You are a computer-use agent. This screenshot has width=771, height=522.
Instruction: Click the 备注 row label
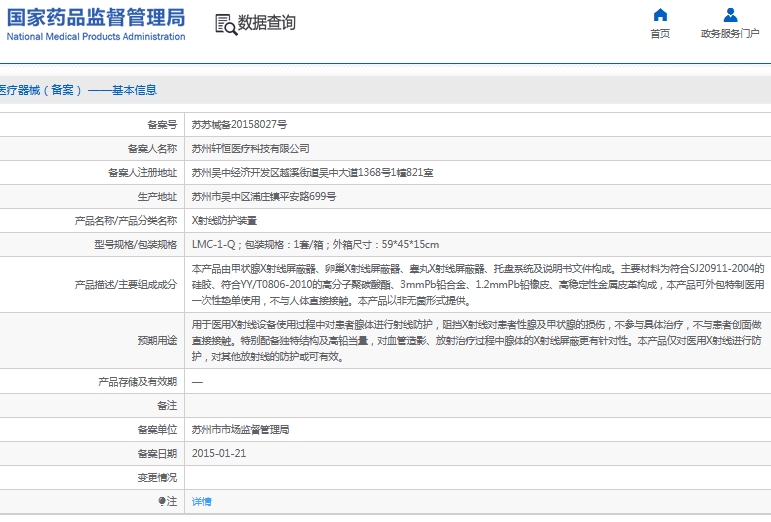tap(167, 406)
